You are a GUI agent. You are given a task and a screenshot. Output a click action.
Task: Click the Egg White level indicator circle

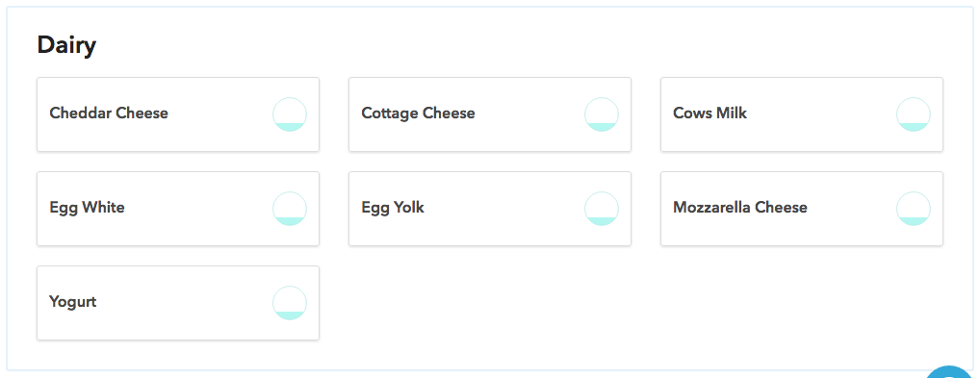pos(290,209)
